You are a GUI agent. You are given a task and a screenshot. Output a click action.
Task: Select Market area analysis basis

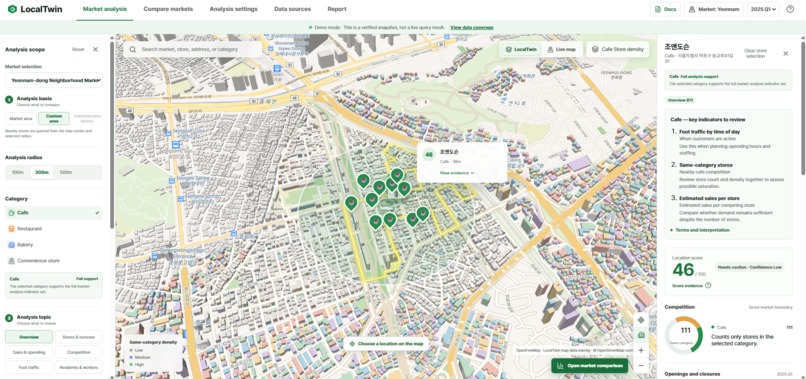click(x=21, y=119)
